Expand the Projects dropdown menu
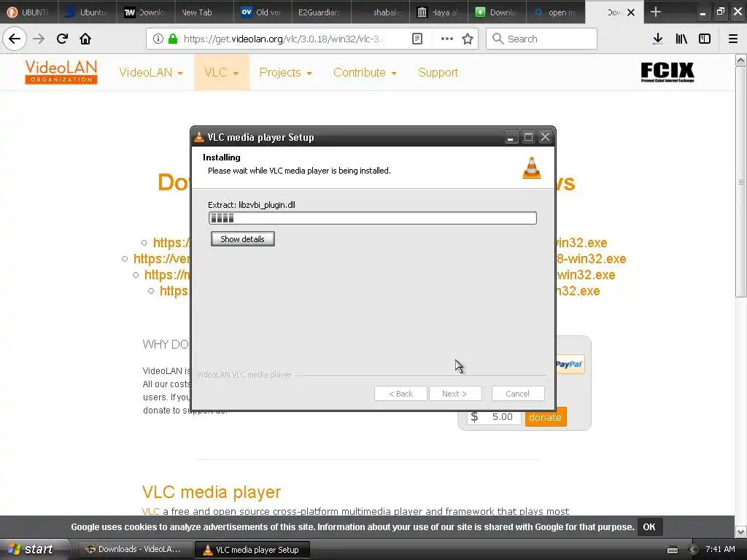This screenshot has height=560, width=747. [285, 72]
